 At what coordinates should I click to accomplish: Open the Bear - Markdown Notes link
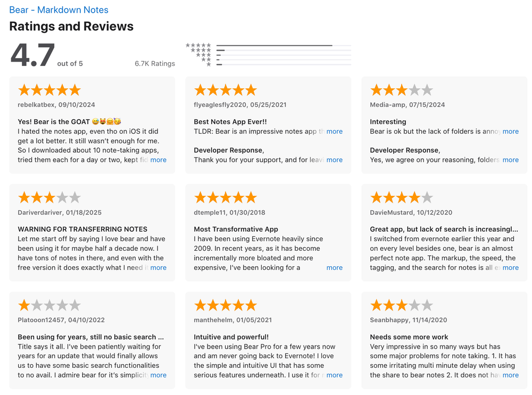[x=59, y=10]
